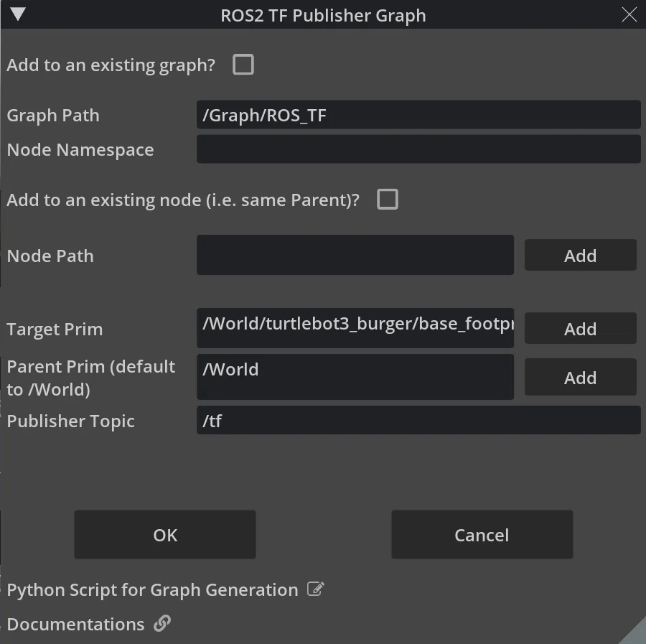646x644 pixels.
Task: Click the Graph Path input field
Action: click(x=418, y=115)
